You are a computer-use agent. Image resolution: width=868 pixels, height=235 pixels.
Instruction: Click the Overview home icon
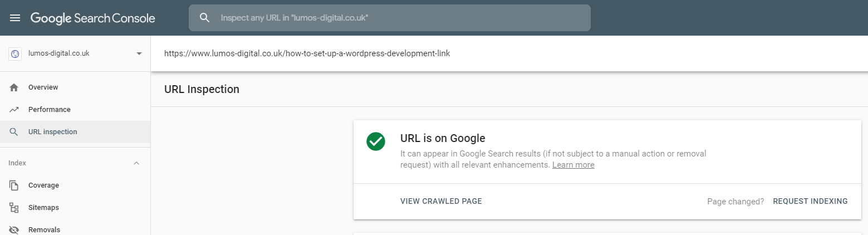pyautogui.click(x=14, y=87)
